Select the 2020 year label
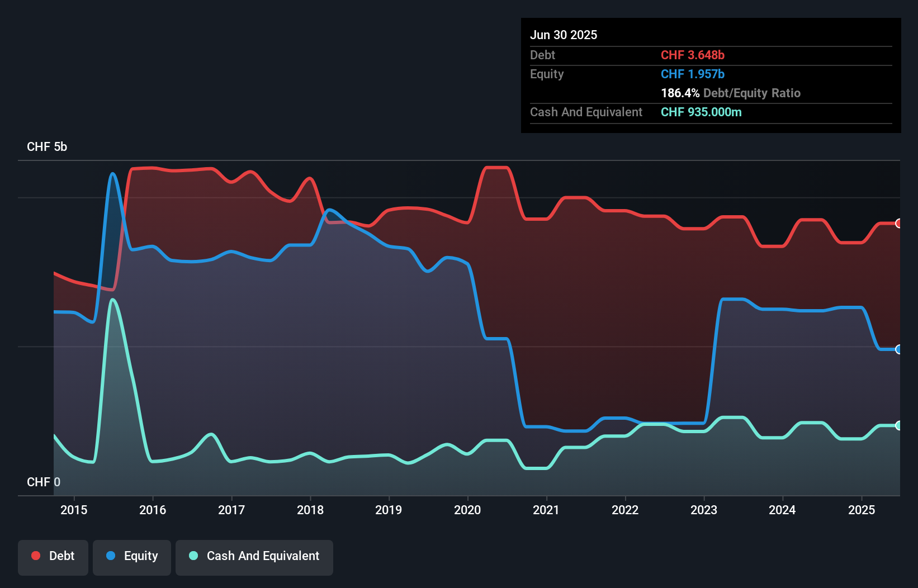This screenshot has height=588, width=918. pos(467,510)
